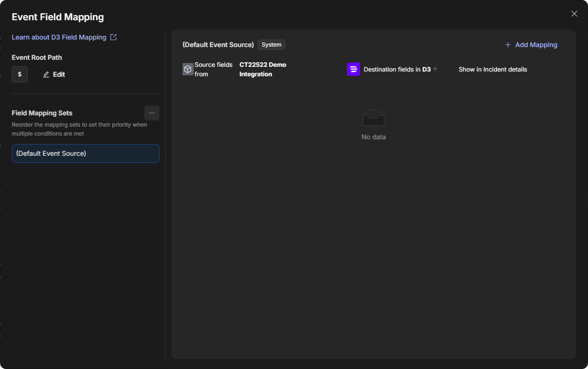Click the $ event root path box
This screenshot has width=588, height=369.
point(20,74)
